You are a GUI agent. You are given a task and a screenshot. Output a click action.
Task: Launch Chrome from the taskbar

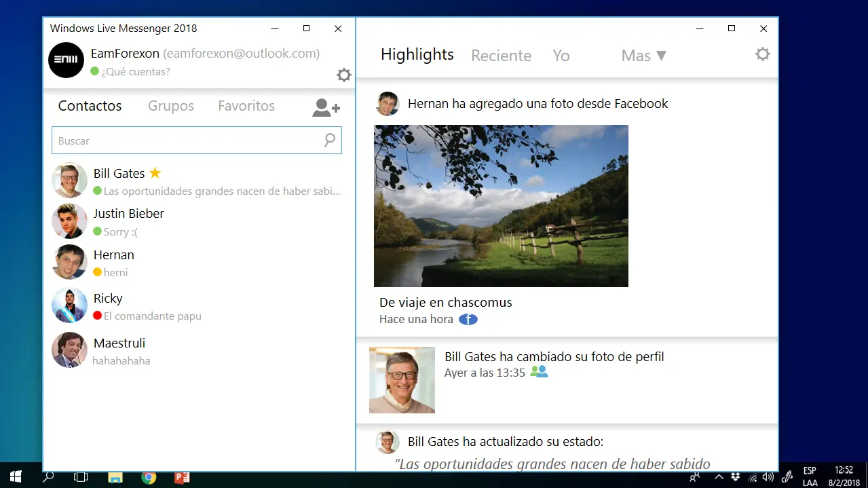point(149,477)
